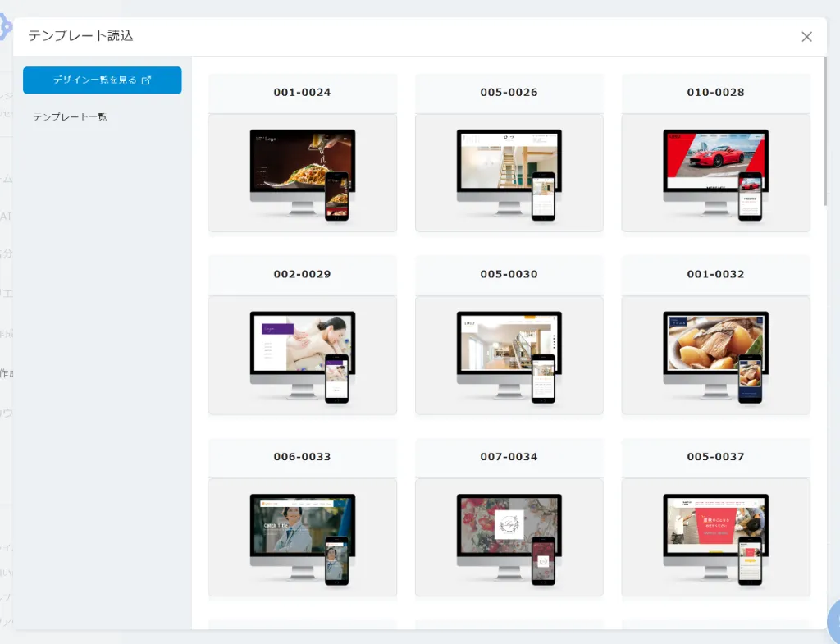Screen dimensions: 840x644
Task: Click the external link icon in blue button
Action: pos(147,80)
